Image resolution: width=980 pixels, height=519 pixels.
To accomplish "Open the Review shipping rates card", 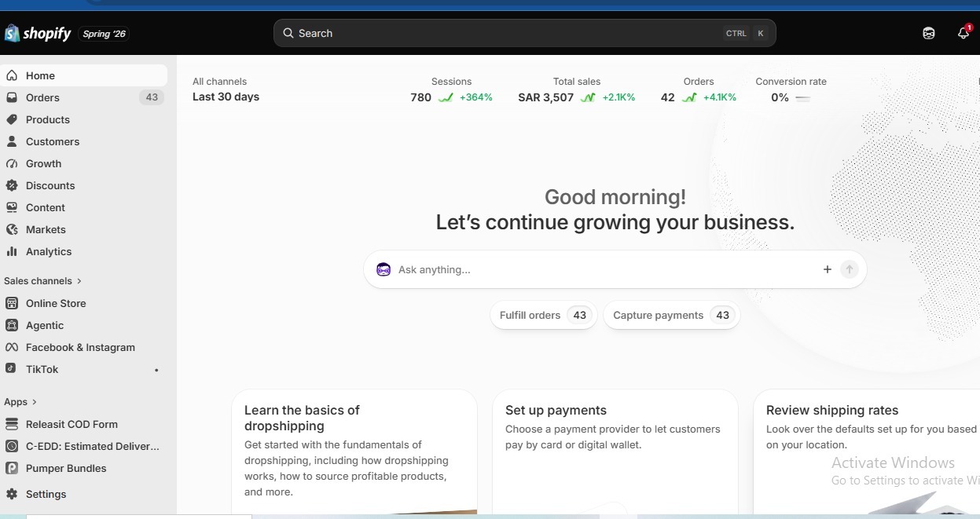I will pyautogui.click(x=867, y=451).
